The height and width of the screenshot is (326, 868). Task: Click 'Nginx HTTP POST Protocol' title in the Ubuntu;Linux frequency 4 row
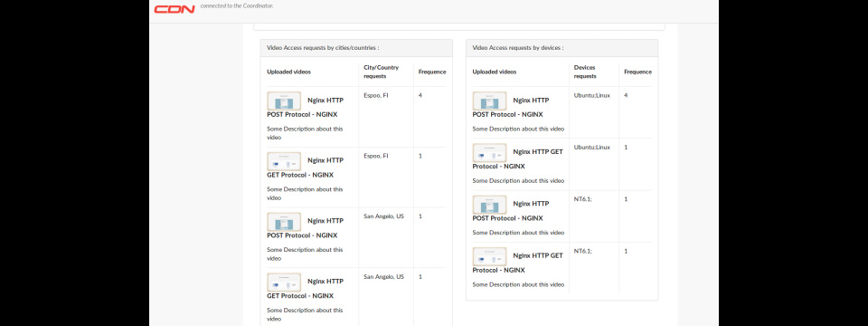click(x=510, y=108)
